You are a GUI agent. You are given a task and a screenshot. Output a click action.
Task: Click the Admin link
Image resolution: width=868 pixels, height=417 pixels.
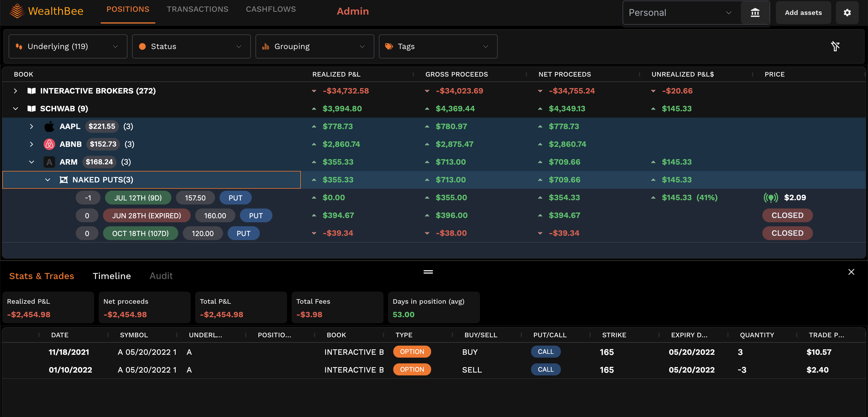tap(352, 11)
